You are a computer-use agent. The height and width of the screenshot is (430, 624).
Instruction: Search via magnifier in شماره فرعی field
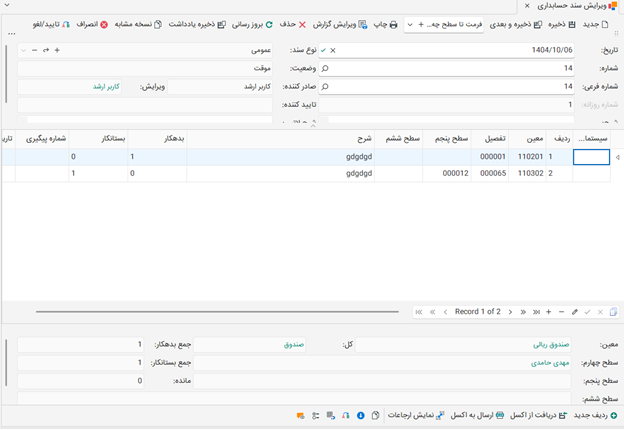coord(325,87)
